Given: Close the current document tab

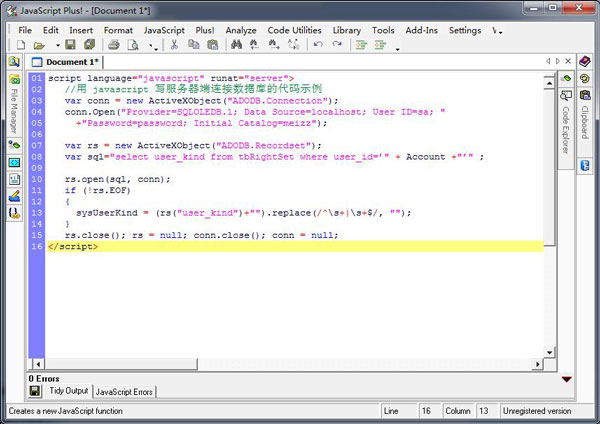Looking at the screenshot, I should [568, 61].
